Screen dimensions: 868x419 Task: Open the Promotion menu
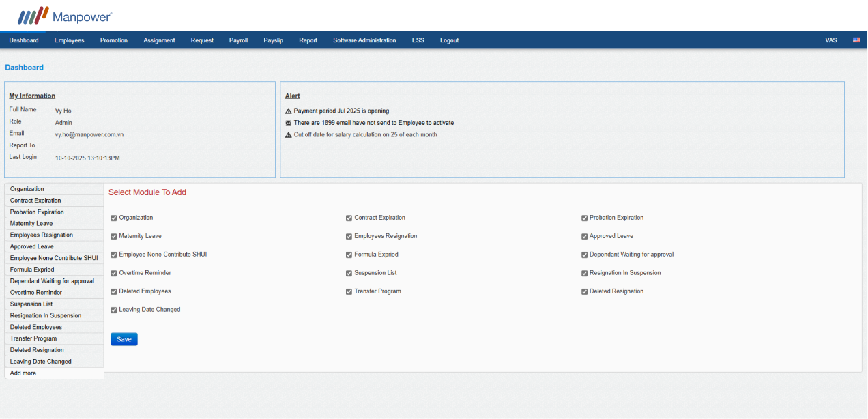point(114,40)
